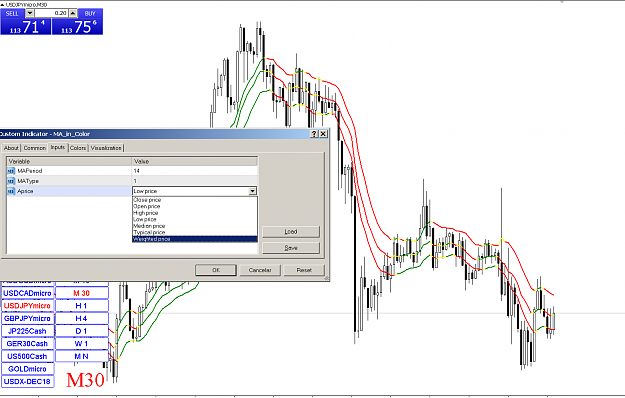625x398 pixels.
Task: Click the Value column header
Action: click(x=195, y=161)
